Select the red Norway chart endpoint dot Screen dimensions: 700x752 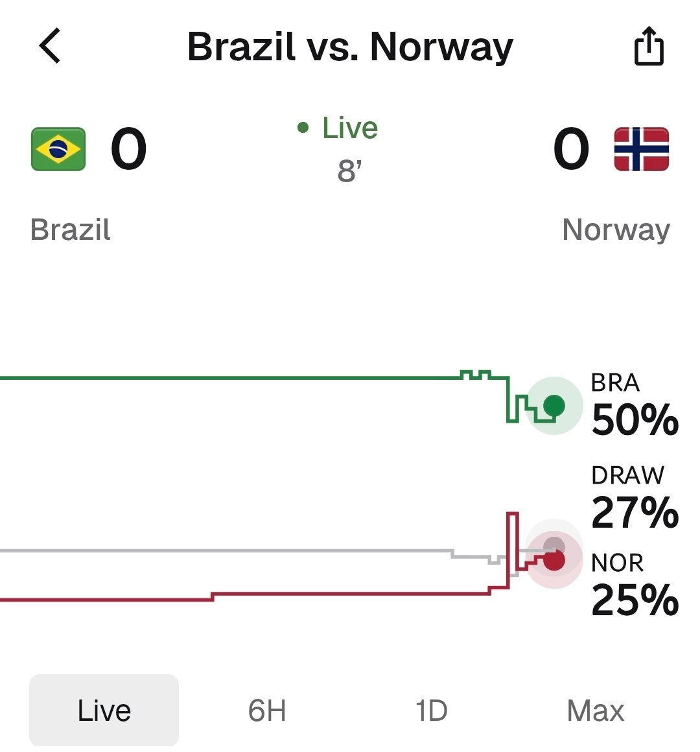[x=554, y=560]
